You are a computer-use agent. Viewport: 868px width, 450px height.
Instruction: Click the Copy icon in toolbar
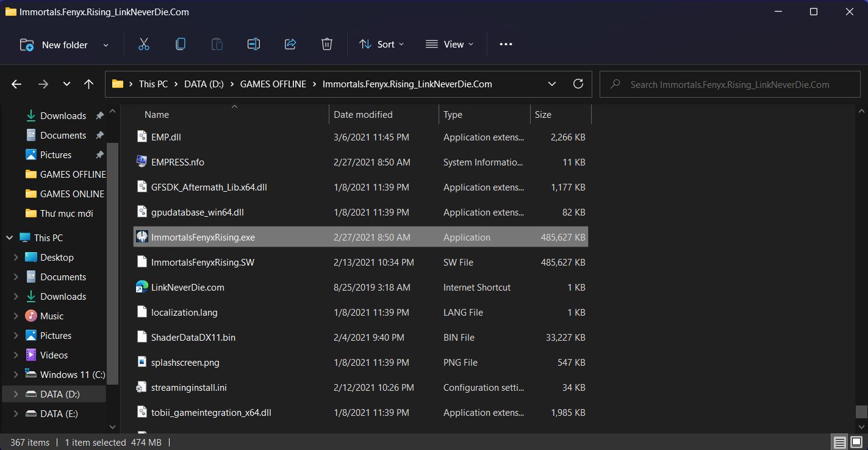click(x=181, y=44)
